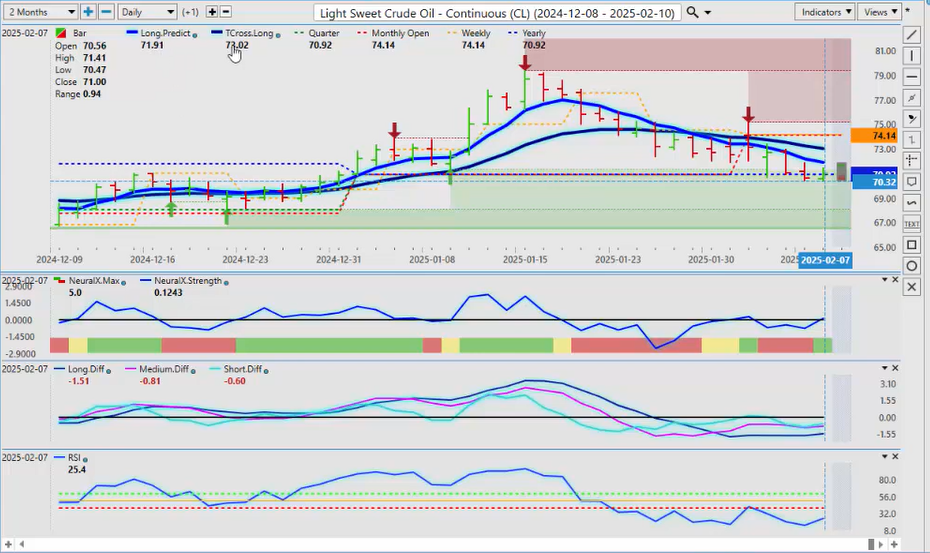Select the trend line drawing tool
Screen dimensions: 930x553
click(912, 35)
